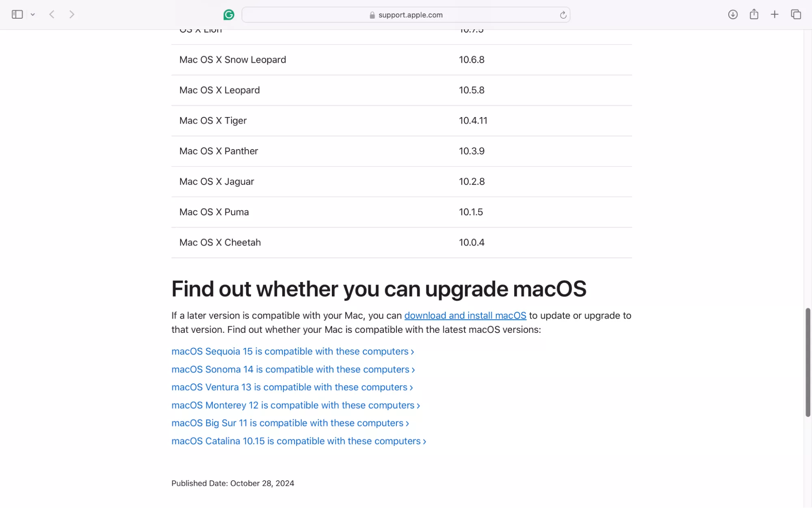Viewport: 812px width, 508px height.
Task: Go forward to the next page
Action: pyautogui.click(x=72, y=15)
